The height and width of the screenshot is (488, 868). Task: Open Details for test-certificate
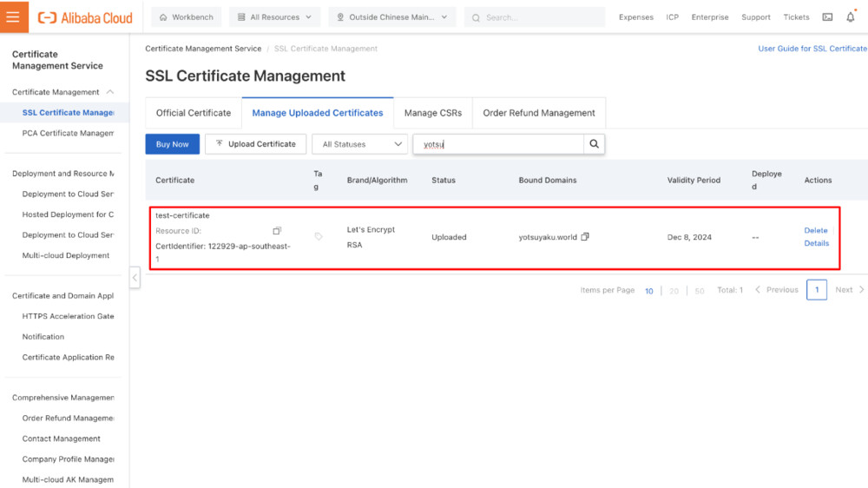817,243
